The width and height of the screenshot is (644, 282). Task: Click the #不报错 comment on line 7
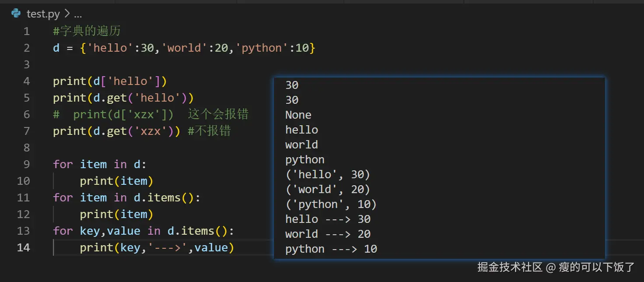[x=209, y=131]
